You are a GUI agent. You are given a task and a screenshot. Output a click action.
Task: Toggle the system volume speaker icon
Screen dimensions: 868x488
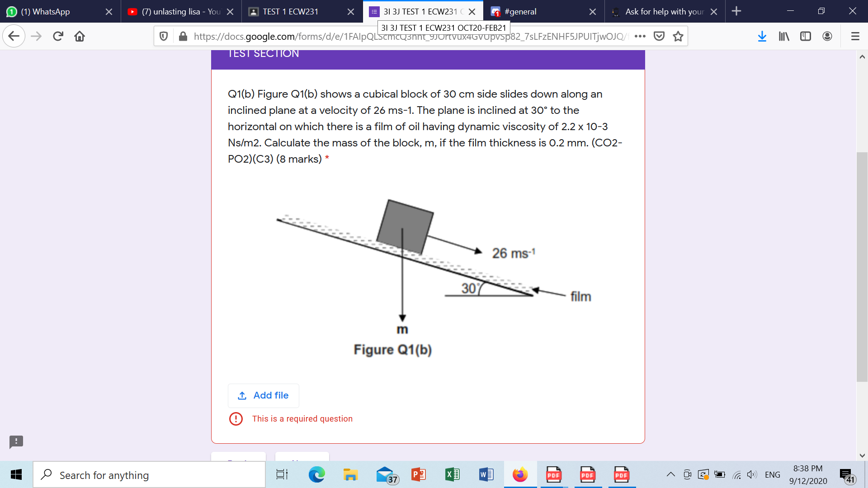(x=751, y=474)
